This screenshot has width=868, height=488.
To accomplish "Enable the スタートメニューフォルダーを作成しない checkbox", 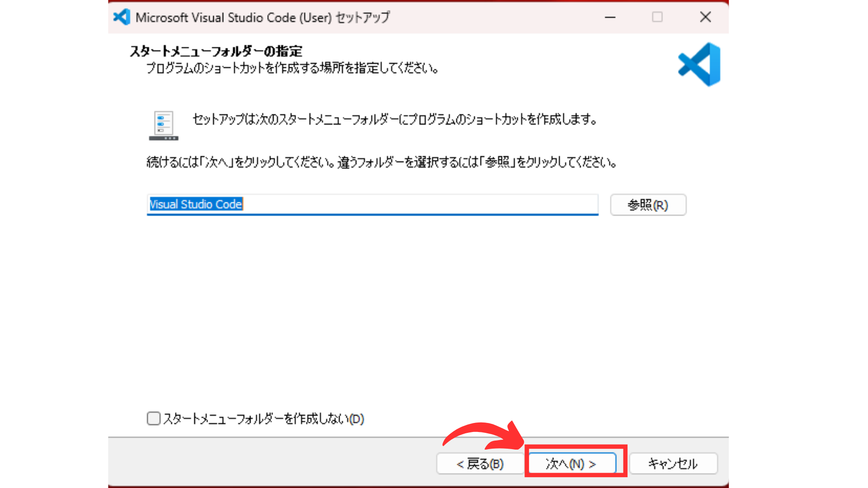I will (154, 418).
